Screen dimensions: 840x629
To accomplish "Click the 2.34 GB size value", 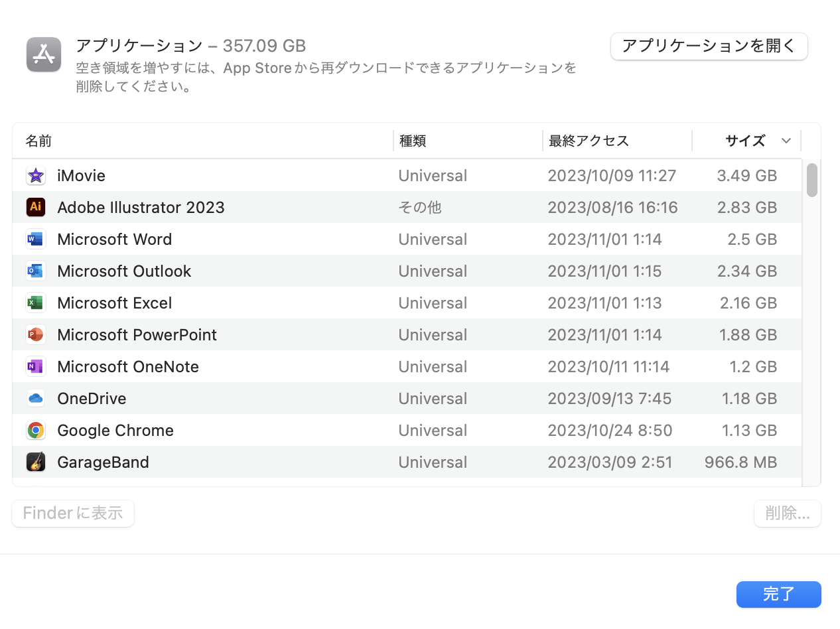I will [x=747, y=271].
